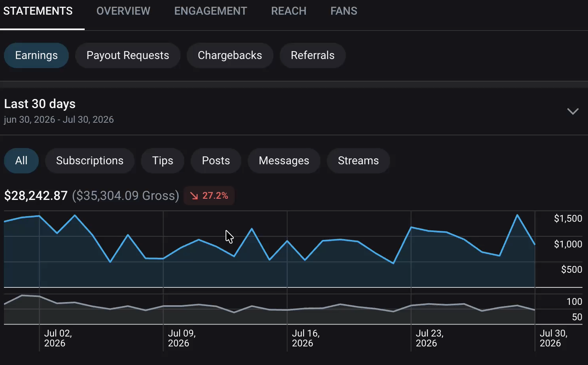Filter earnings by Messages

[x=284, y=161]
